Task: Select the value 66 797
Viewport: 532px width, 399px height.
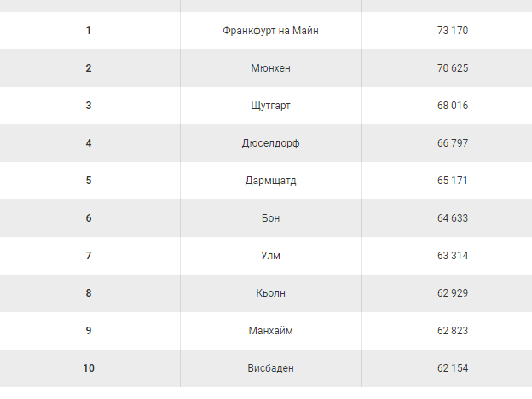Action: pos(453,143)
